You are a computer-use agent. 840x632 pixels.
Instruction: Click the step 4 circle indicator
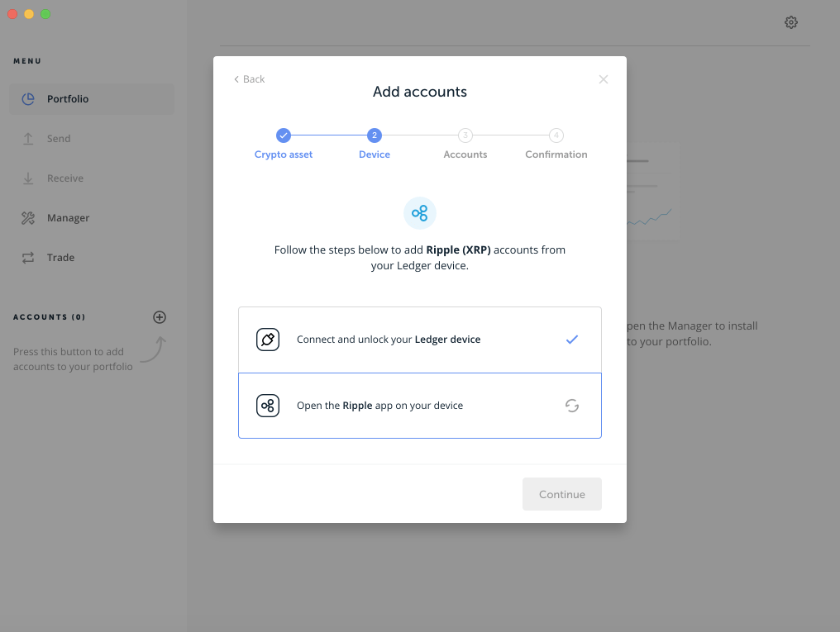[x=556, y=135]
